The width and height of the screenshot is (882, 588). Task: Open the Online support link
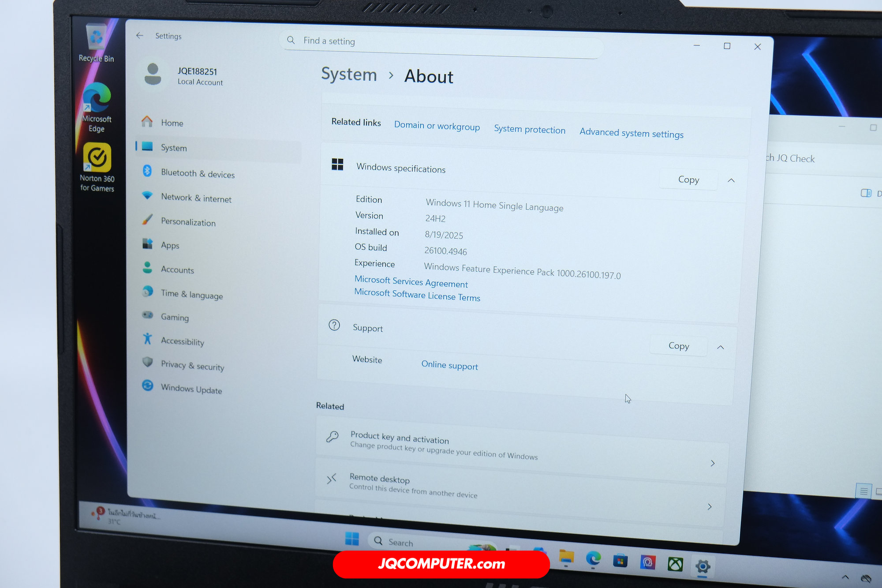[449, 365]
